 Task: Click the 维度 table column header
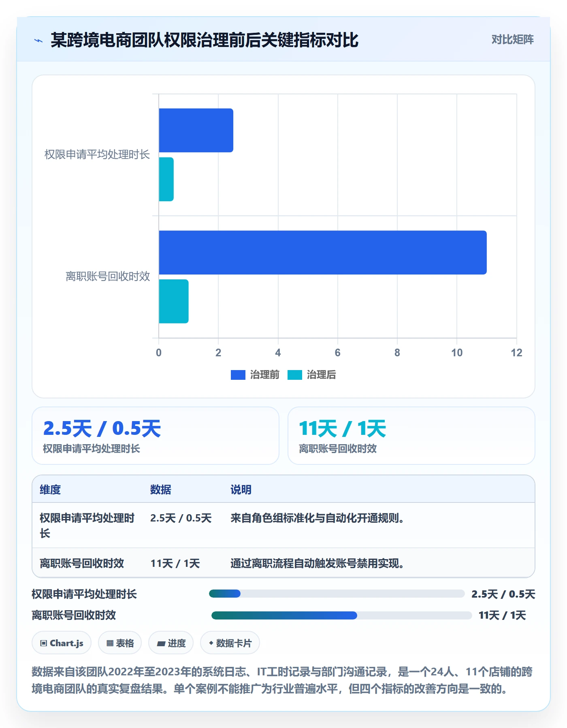tap(50, 490)
